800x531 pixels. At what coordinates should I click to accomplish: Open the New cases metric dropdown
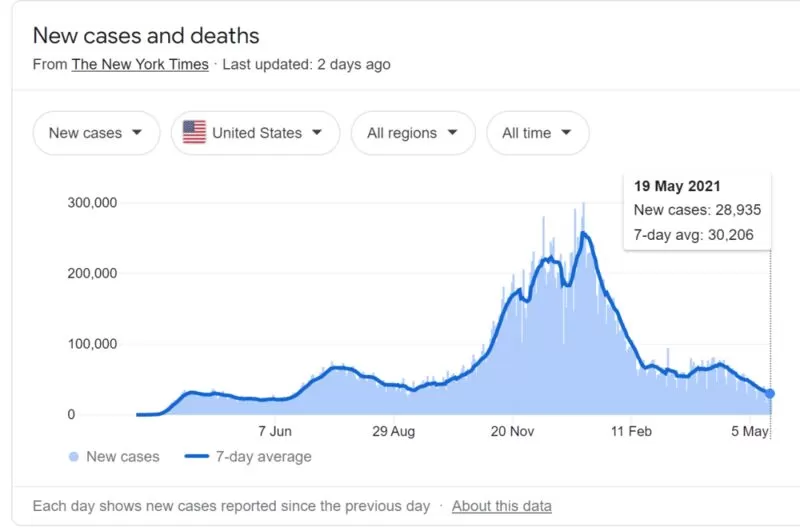(x=96, y=133)
